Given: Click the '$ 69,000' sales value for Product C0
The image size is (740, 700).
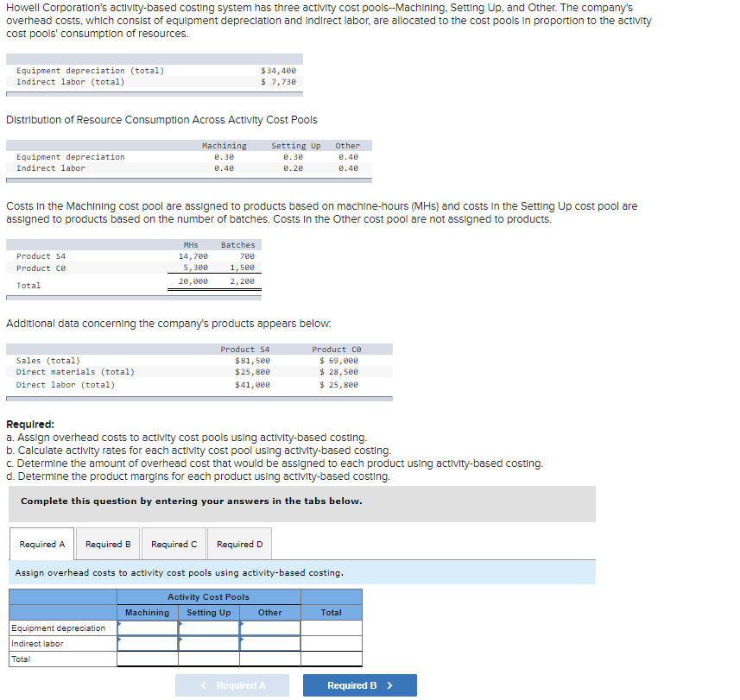Looking at the screenshot, I should (338, 361).
